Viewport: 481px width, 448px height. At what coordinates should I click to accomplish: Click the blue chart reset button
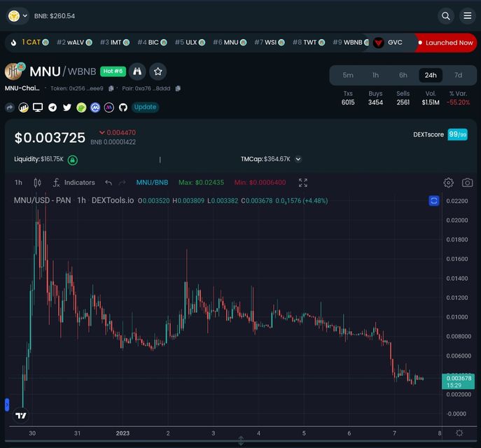tap(434, 201)
